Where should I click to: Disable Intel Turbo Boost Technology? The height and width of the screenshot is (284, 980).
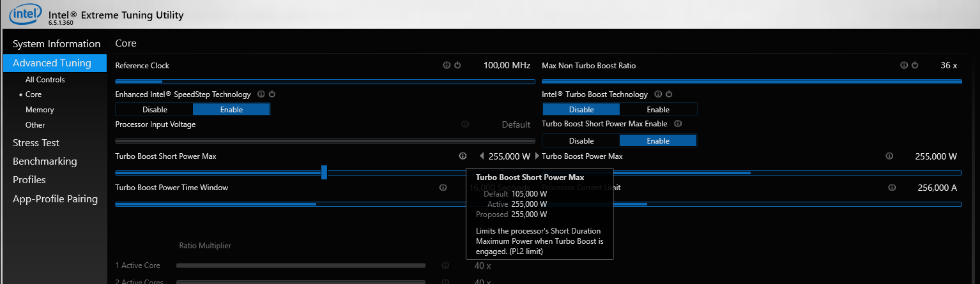[x=581, y=110]
